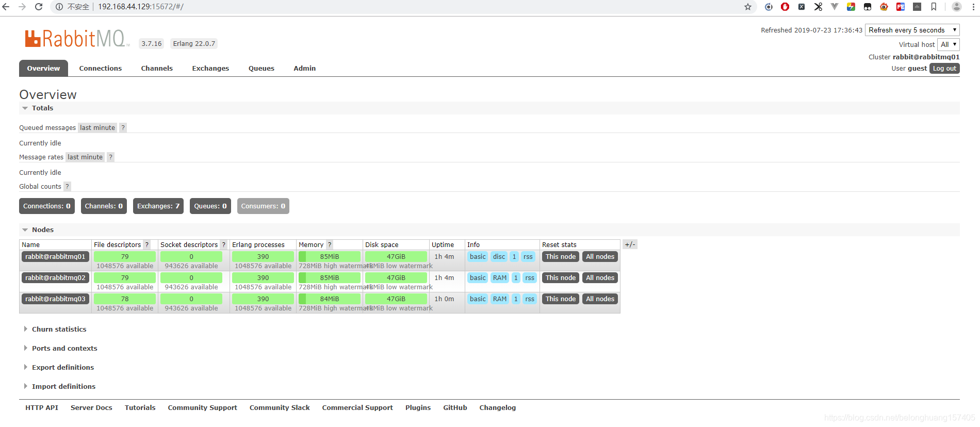Click the RabbitMQ logo
The image size is (980, 427).
tap(77, 39)
